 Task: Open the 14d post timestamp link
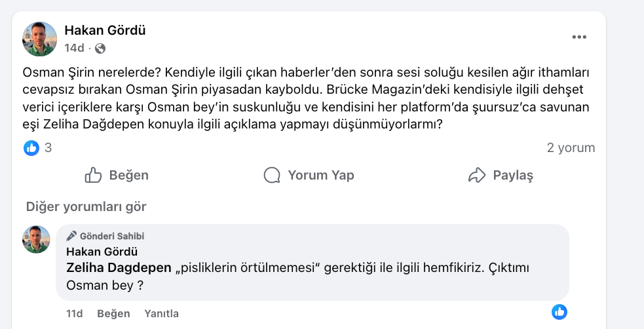point(74,48)
